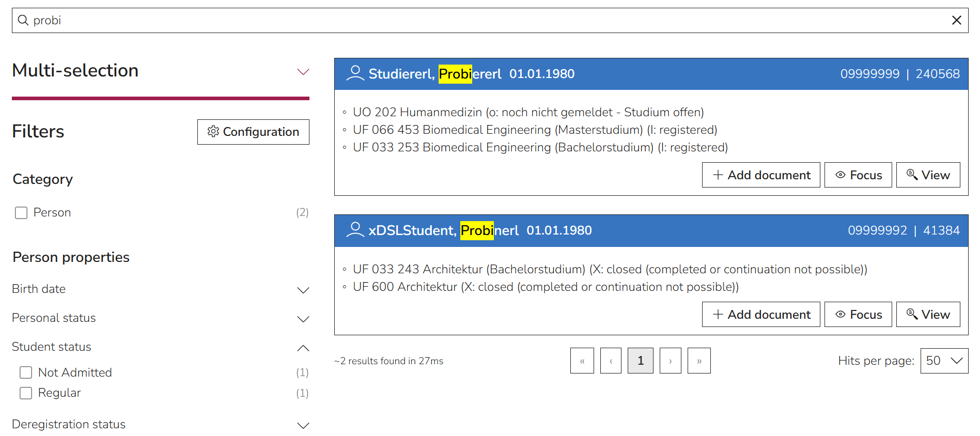The width and height of the screenshot is (980, 436).
Task: Click person icon beside xDSLStudent, Probinerl
Action: click(355, 230)
